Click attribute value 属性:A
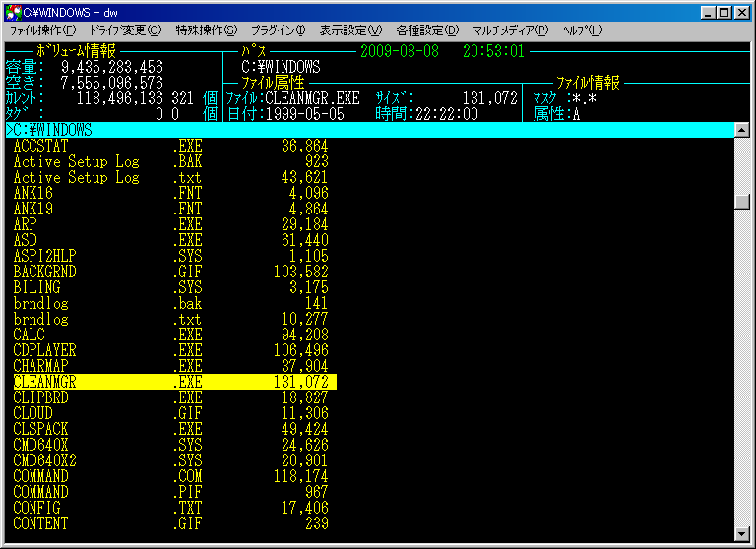Screen dimensions: 756x549 556,114
